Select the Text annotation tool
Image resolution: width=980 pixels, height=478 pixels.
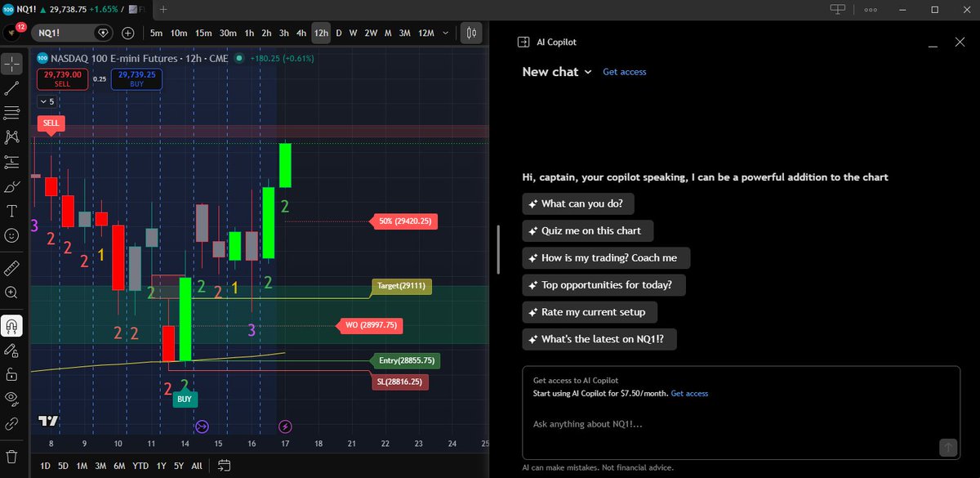point(11,211)
